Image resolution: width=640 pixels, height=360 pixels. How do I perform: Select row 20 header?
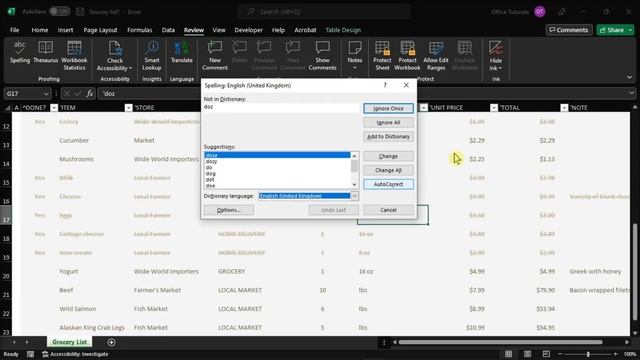tap(6, 276)
